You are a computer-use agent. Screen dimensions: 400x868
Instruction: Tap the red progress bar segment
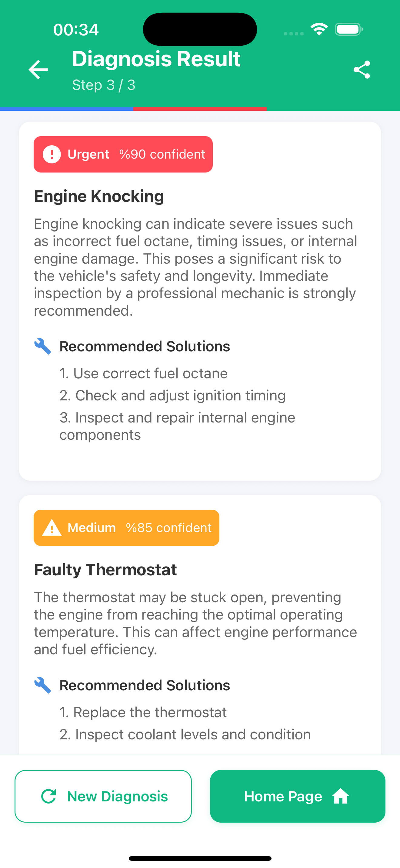click(x=200, y=109)
